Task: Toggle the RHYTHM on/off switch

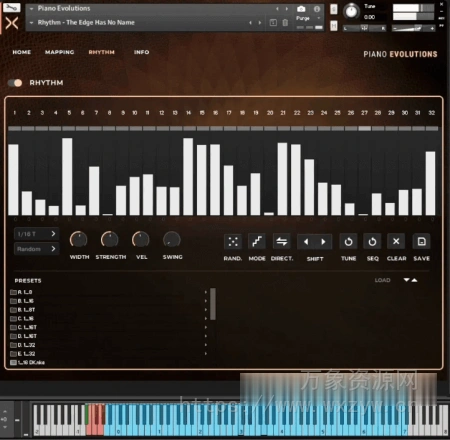Action: pyautogui.click(x=15, y=83)
